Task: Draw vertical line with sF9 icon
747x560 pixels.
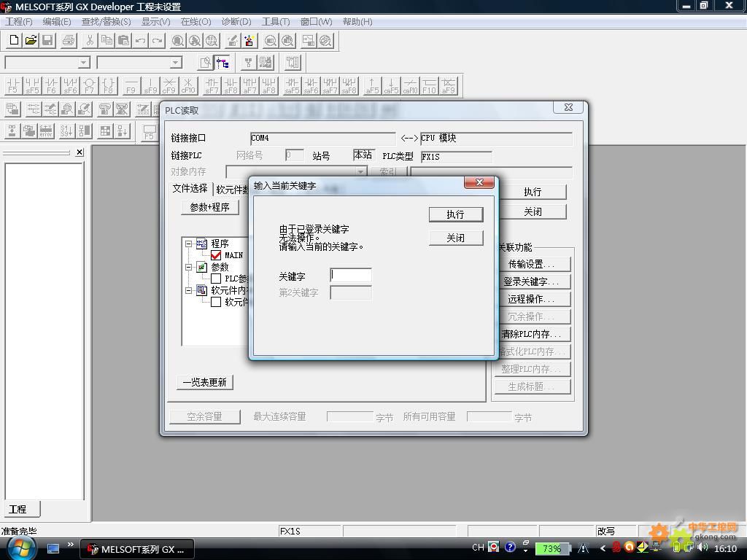Action: coord(150,86)
